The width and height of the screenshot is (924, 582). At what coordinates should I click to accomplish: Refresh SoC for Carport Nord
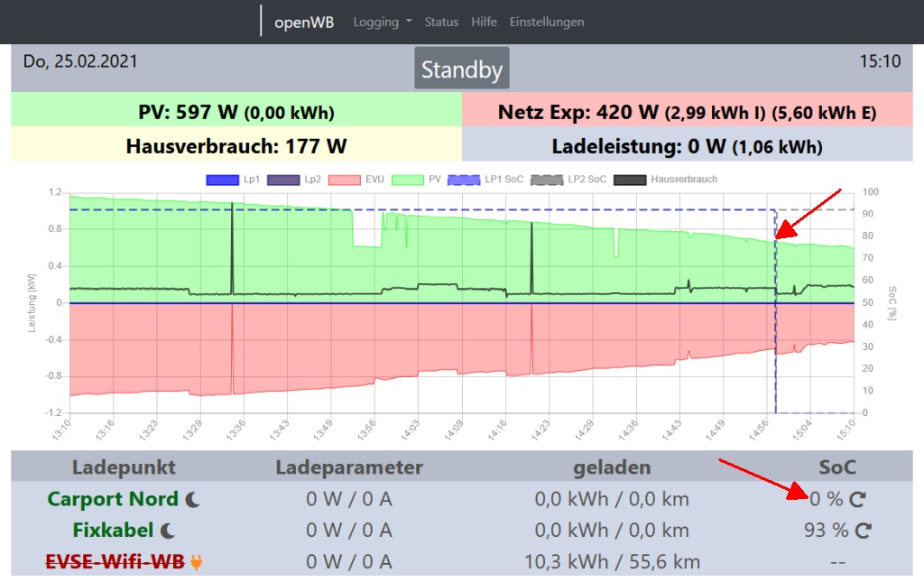pos(857,500)
